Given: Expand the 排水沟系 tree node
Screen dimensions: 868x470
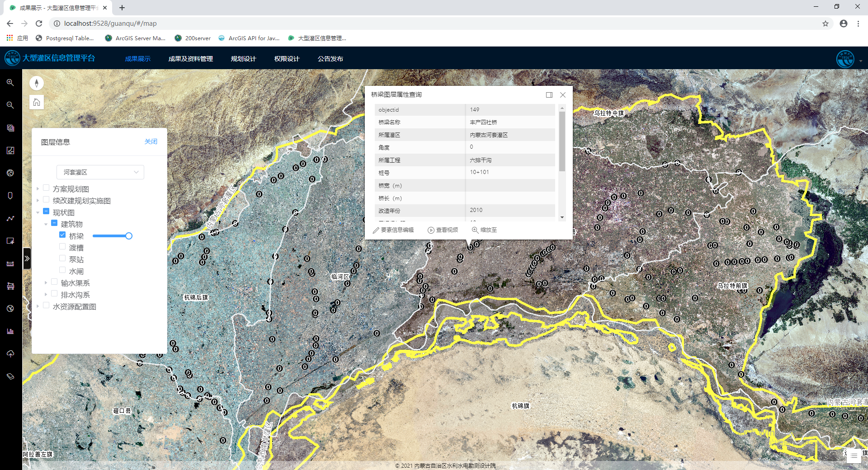Looking at the screenshot, I should click(46, 294).
